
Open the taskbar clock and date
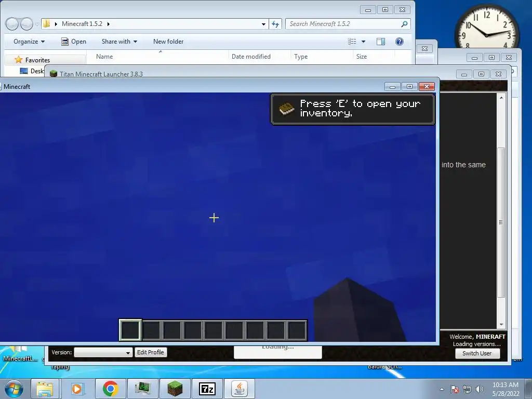coord(506,389)
